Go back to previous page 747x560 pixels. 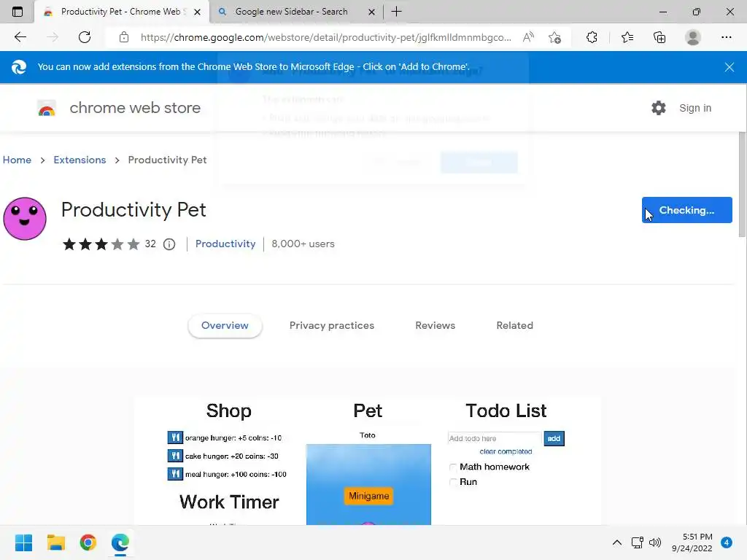coord(20,37)
